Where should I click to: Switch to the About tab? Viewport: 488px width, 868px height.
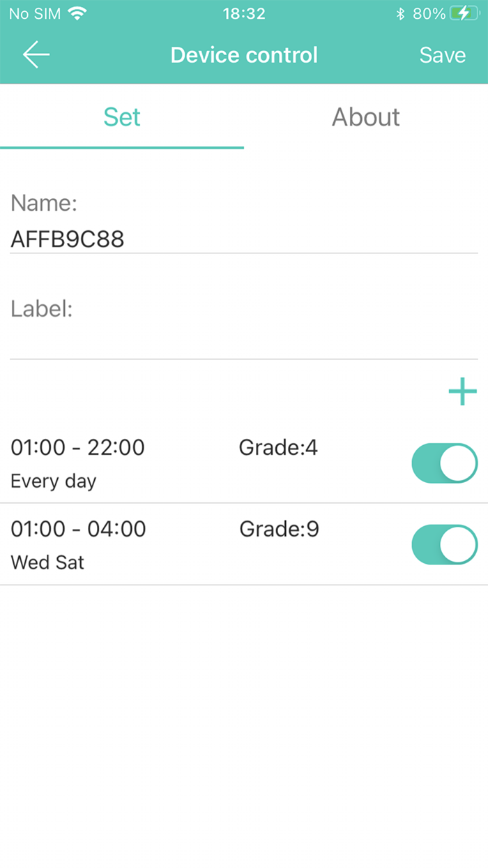pos(365,117)
